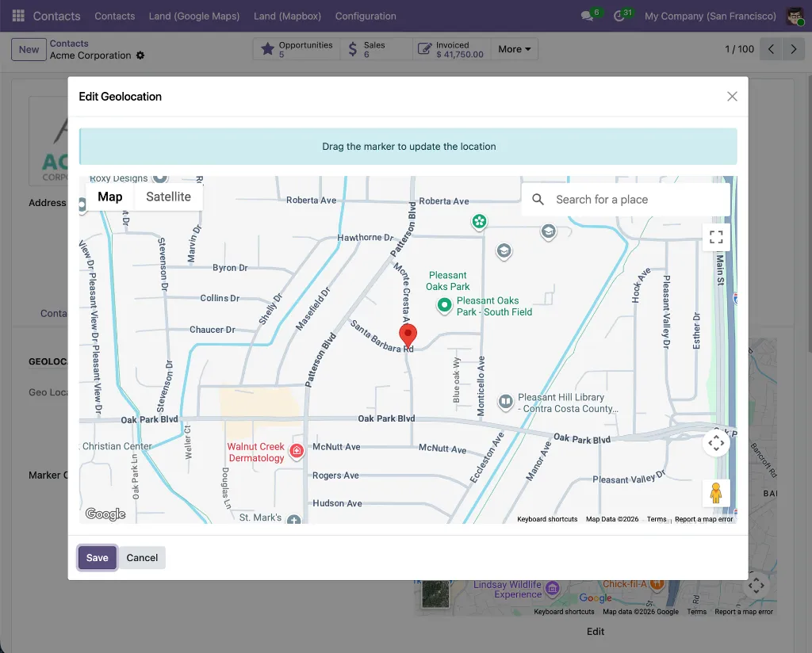Open the messages chat icon with badge 6
This screenshot has height=653, width=812.
588,16
